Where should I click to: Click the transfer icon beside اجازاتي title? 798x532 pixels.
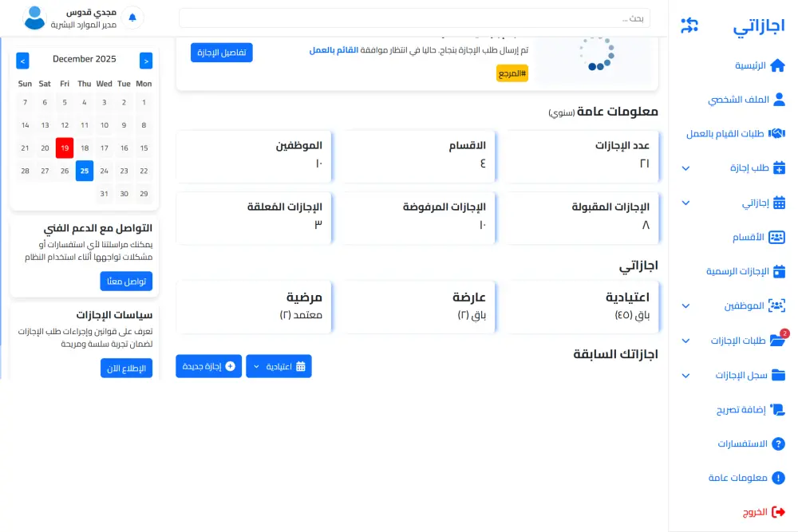click(x=690, y=24)
